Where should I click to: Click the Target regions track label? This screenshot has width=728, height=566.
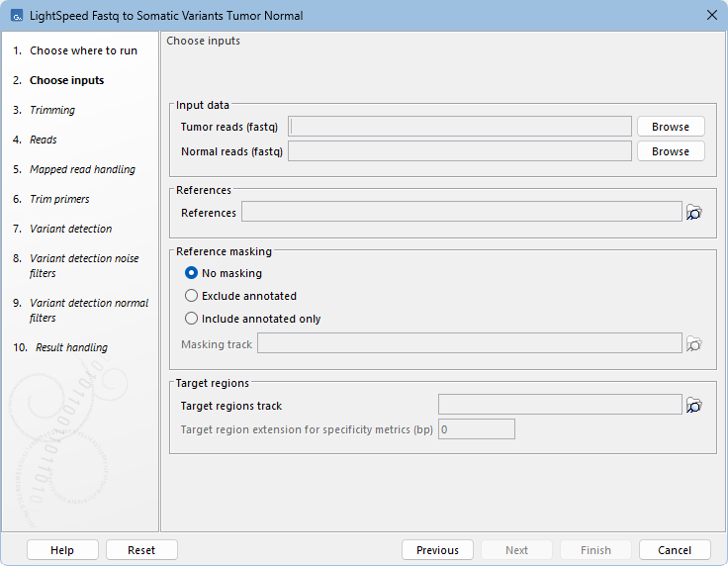[231, 406]
